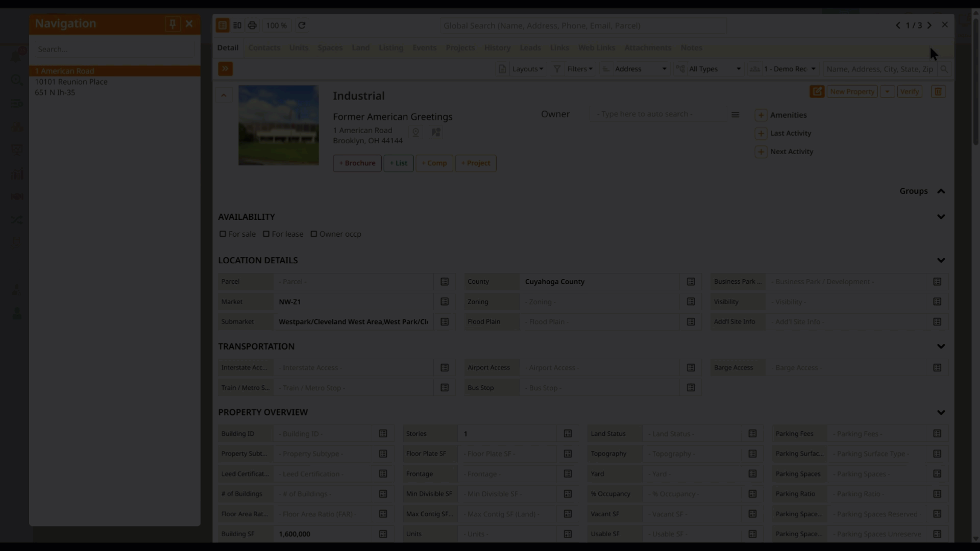The height and width of the screenshot is (551, 980).
Task: Open the Barge Access field list icon
Action: 937,368
